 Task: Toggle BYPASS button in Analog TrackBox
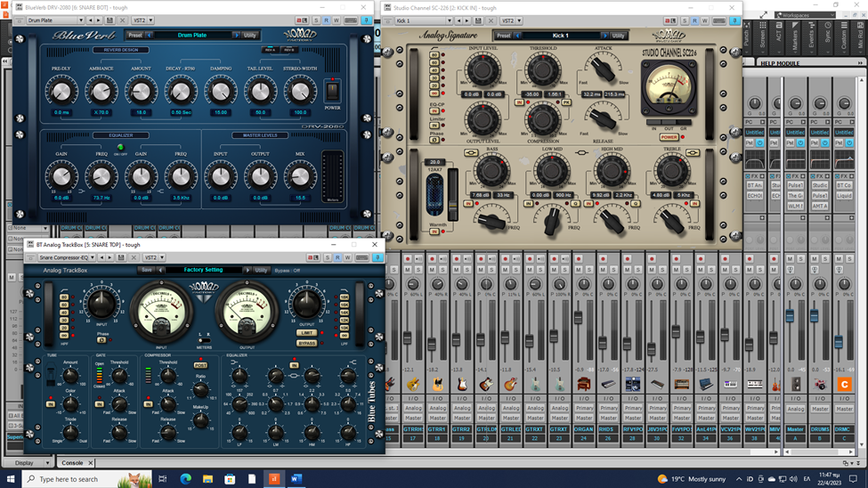coord(306,343)
